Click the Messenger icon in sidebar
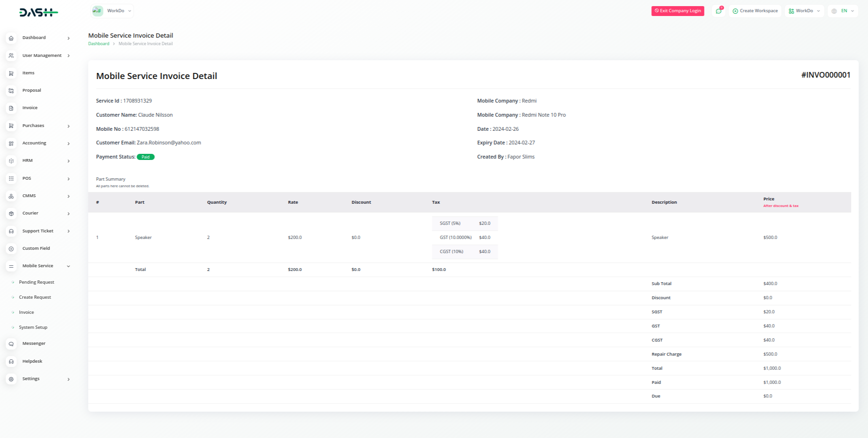The width and height of the screenshot is (868, 438). 11,344
